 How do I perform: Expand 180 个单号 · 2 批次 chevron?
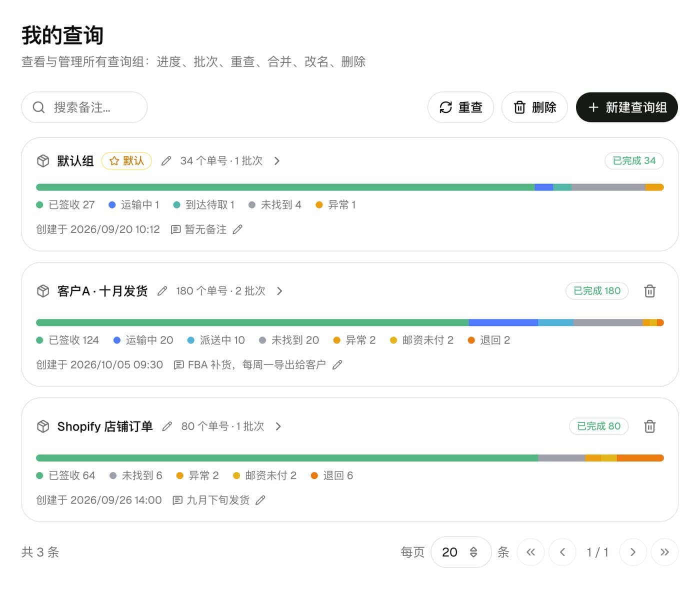tap(279, 291)
